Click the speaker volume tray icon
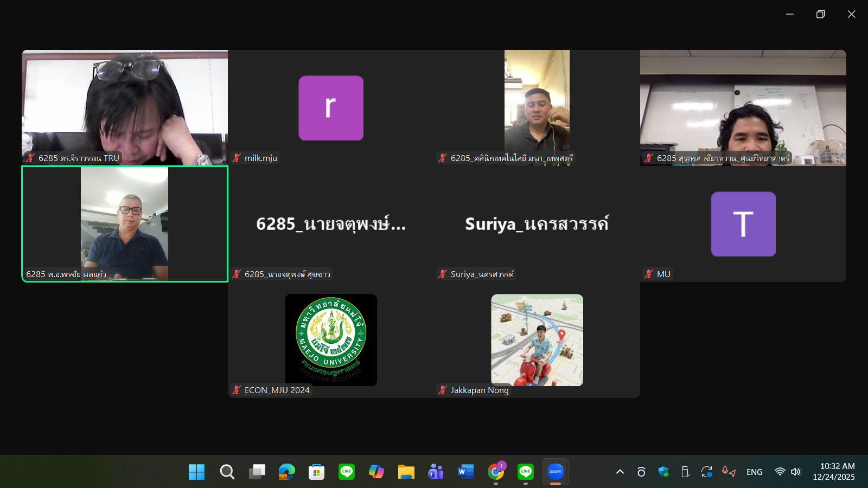The image size is (868, 488). tap(796, 472)
